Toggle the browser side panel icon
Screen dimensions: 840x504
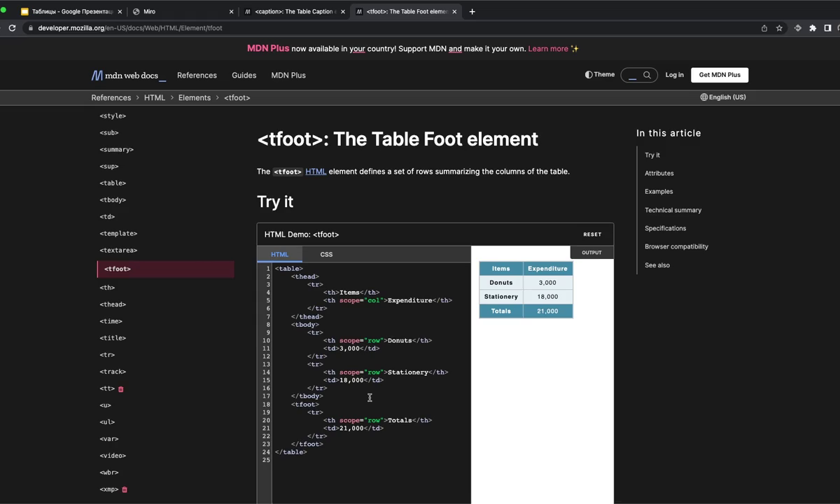point(827,28)
